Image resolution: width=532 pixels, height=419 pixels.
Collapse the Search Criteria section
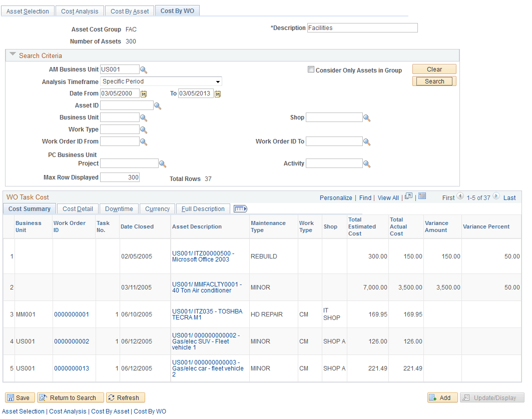[12, 55]
